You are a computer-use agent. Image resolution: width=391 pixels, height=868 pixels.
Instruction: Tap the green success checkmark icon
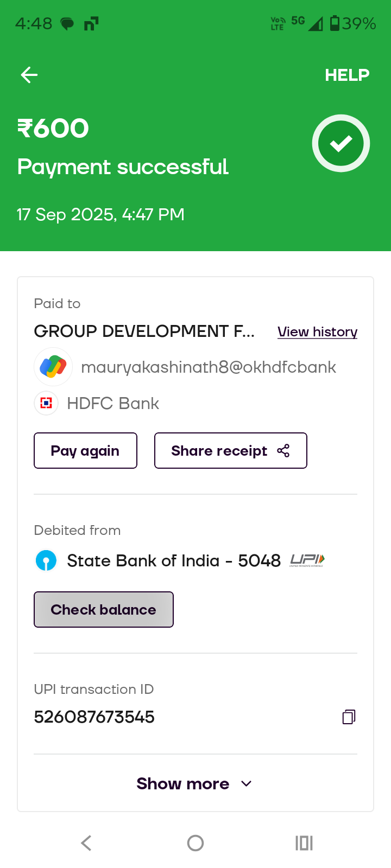[341, 143]
